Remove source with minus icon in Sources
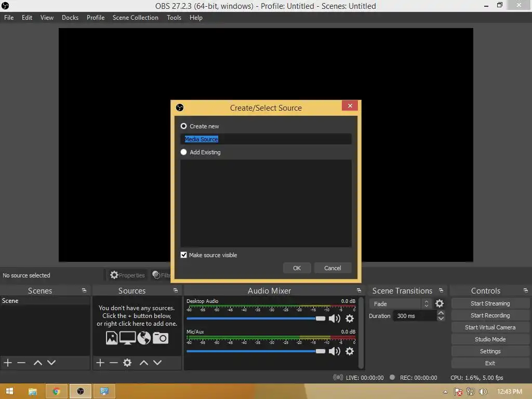The height and width of the screenshot is (399, 532). point(114,363)
